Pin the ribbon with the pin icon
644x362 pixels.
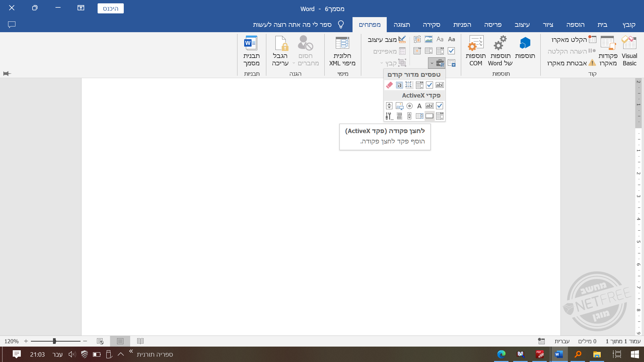(7, 73)
